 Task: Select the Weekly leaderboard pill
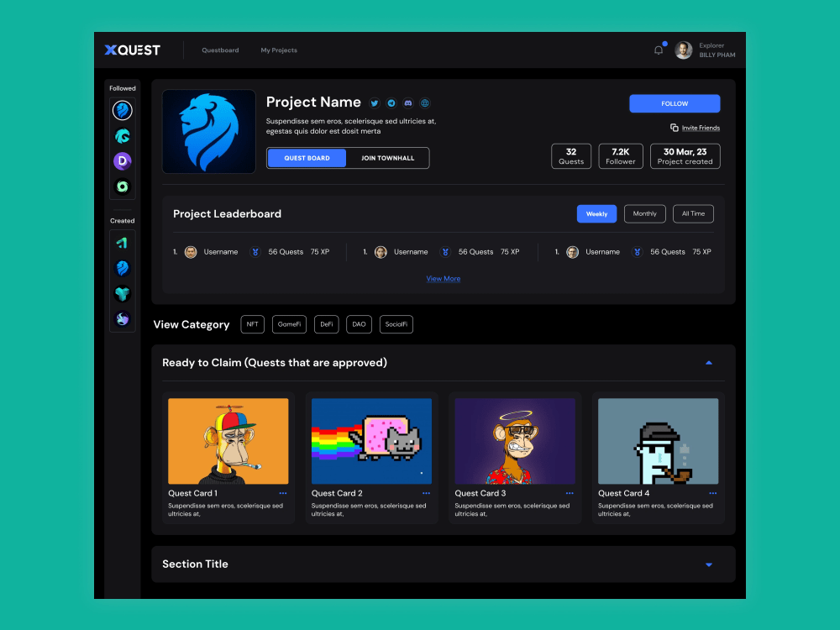click(x=596, y=213)
